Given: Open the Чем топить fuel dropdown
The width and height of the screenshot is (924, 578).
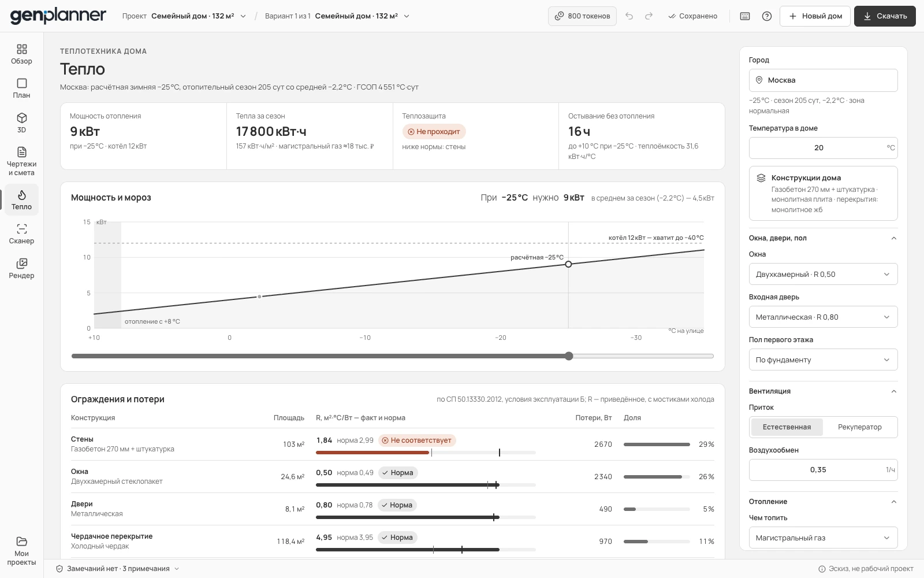Looking at the screenshot, I should coord(823,538).
